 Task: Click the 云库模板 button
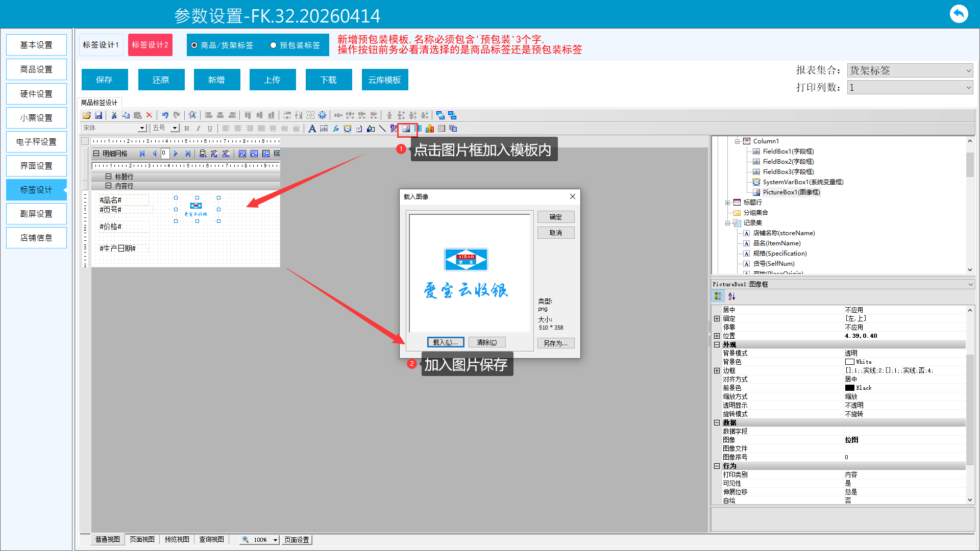pos(384,80)
